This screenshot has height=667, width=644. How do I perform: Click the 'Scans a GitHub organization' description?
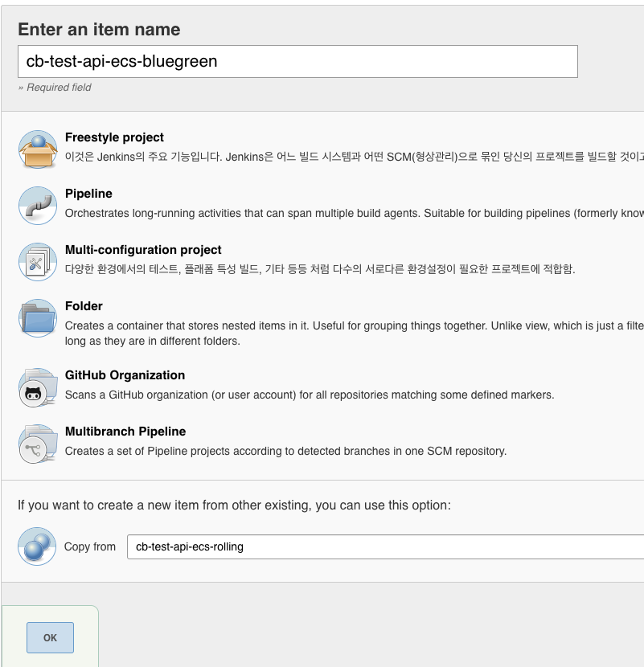click(310, 395)
